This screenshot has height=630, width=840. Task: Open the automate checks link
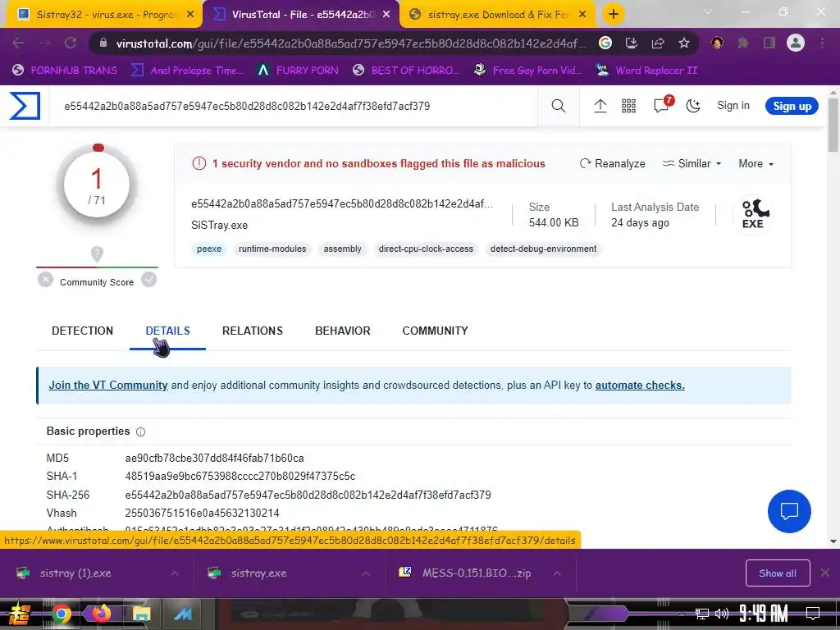(640, 386)
